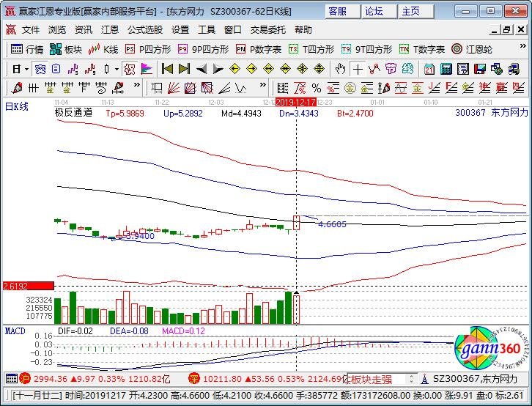Click the 沪 Shanghai index badge
532x406 pixels.
[25, 379]
